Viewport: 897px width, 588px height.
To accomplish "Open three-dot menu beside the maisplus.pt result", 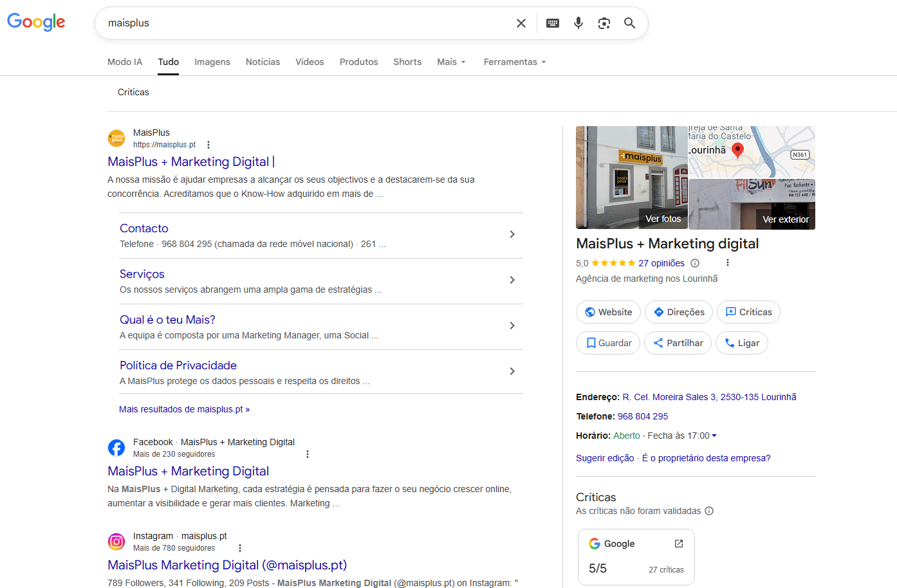I will (x=208, y=145).
